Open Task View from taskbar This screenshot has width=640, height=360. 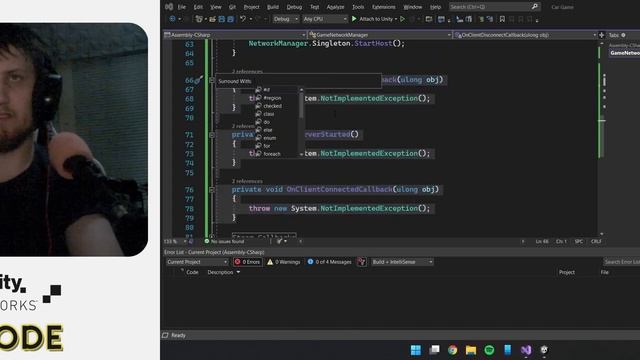(x=434, y=350)
